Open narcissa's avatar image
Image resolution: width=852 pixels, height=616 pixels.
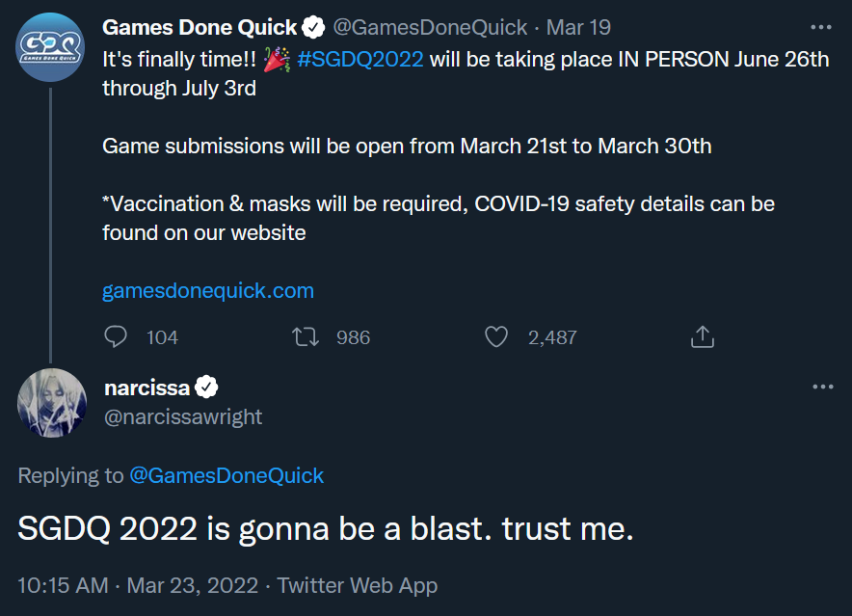coord(52,403)
